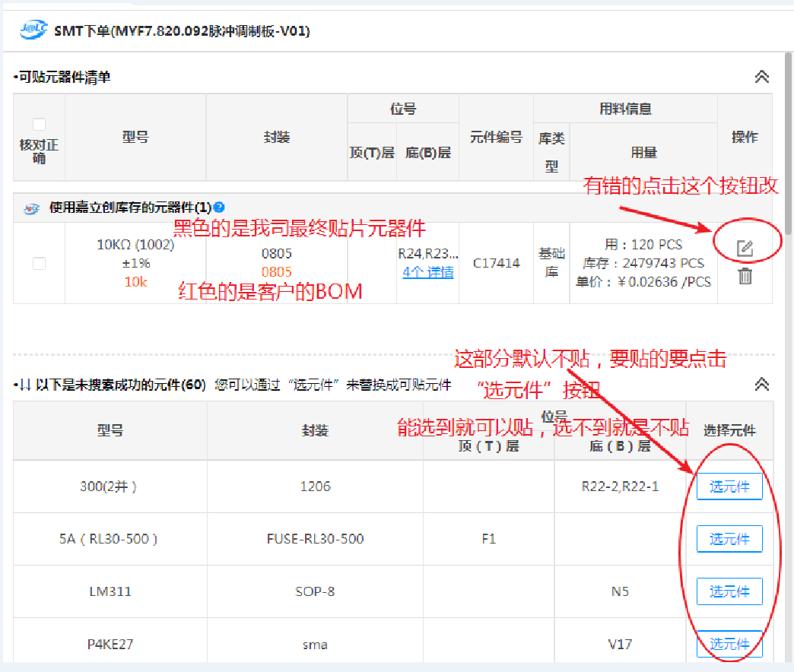Toggle the 核对正确 header checkbox

tap(39, 125)
